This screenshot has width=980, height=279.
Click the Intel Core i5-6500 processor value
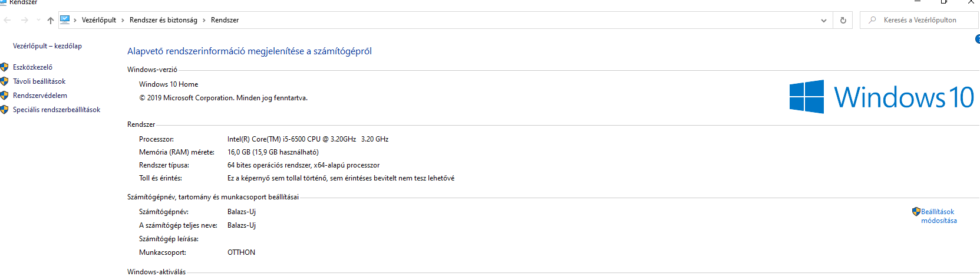point(308,139)
